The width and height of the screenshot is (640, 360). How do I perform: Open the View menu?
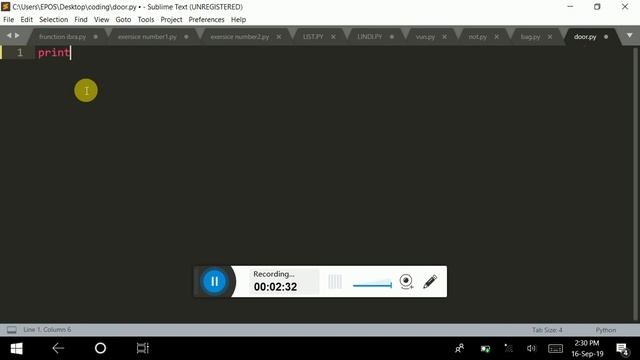[102, 20]
